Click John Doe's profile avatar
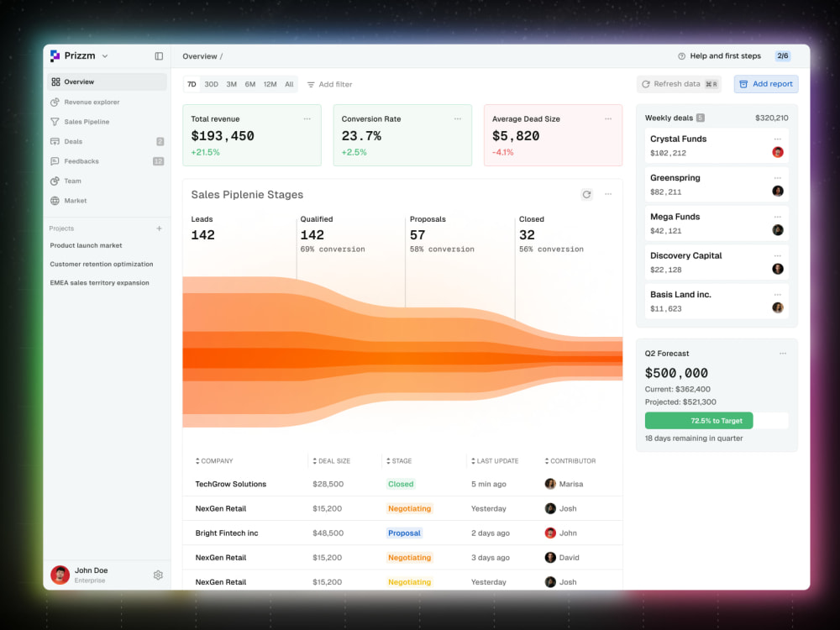Image resolution: width=840 pixels, height=630 pixels. (60, 575)
